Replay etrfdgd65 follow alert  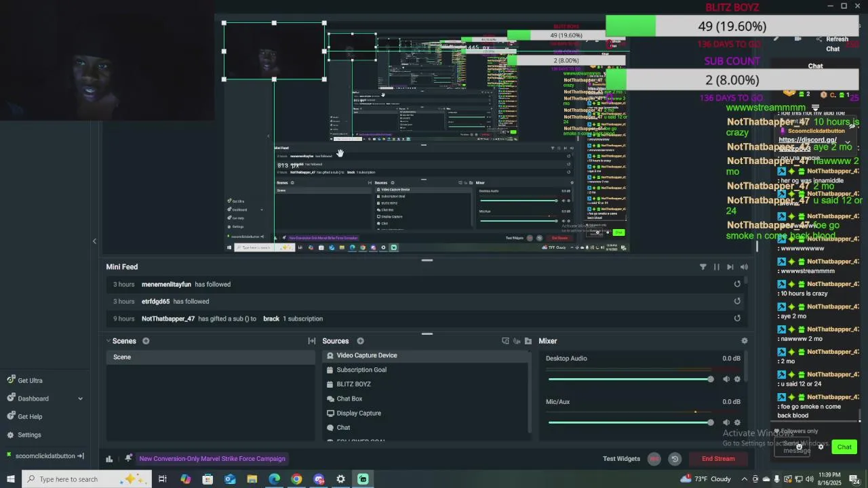(737, 302)
